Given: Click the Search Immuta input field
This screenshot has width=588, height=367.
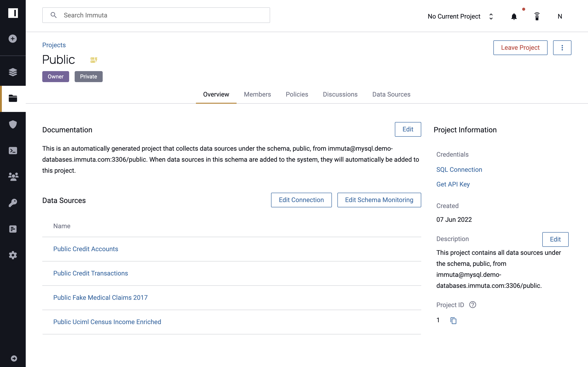Looking at the screenshot, I should 157,15.
